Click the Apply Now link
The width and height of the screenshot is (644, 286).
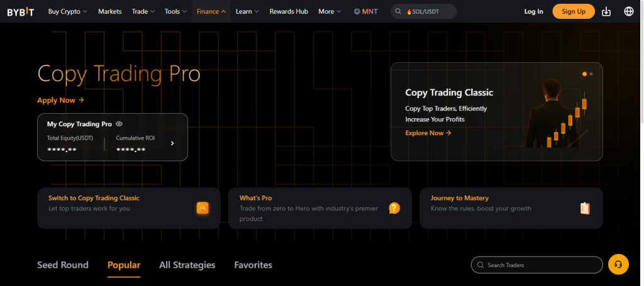pos(61,100)
